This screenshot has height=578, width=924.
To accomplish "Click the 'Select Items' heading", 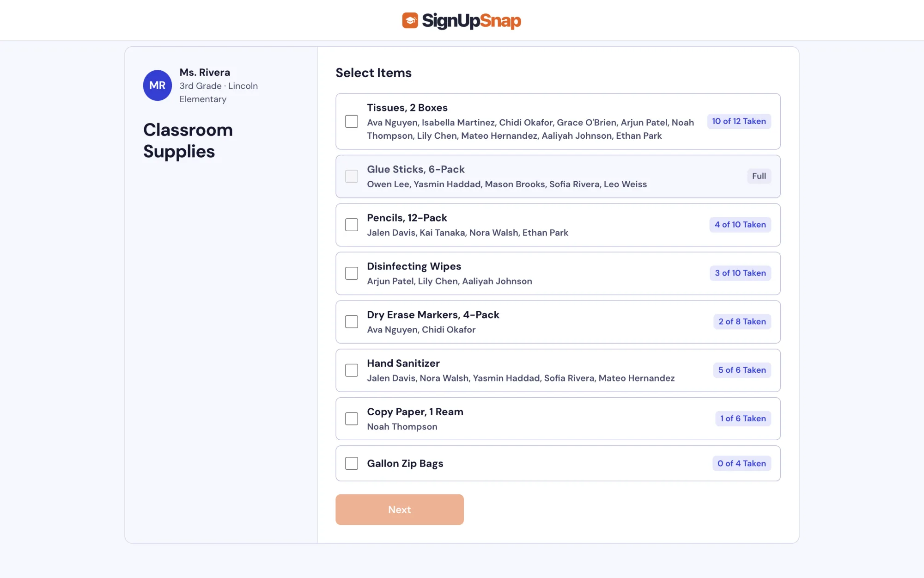I will click(373, 73).
